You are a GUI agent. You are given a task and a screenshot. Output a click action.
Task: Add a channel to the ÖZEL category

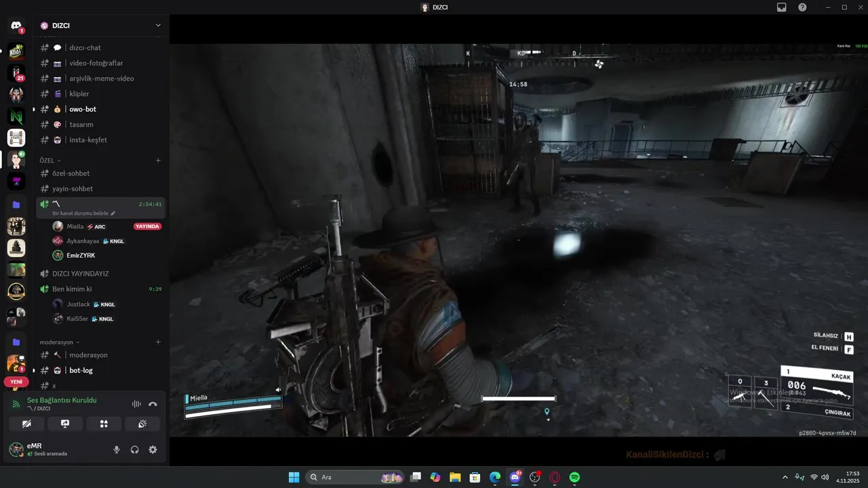click(x=158, y=161)
